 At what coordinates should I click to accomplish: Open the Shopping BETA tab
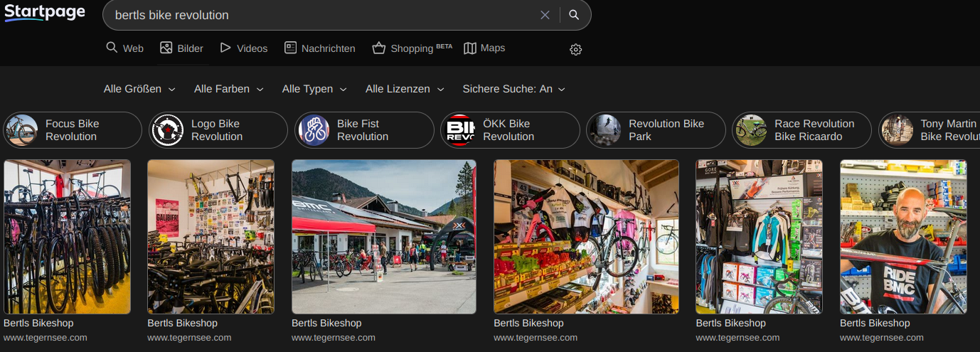412,48
